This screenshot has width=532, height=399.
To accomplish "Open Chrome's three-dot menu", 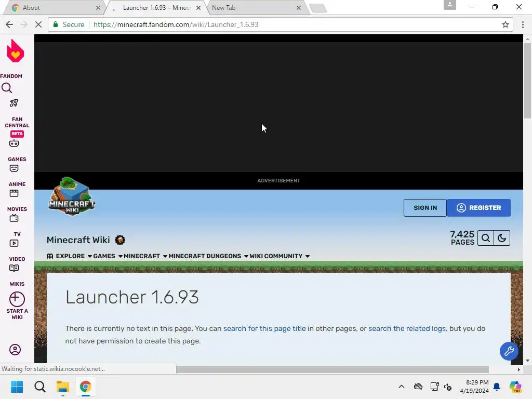I will (x=523, y=24).
